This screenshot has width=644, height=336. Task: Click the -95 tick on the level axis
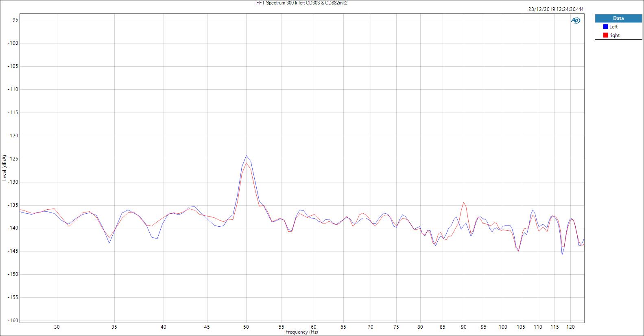pos(13,20)
